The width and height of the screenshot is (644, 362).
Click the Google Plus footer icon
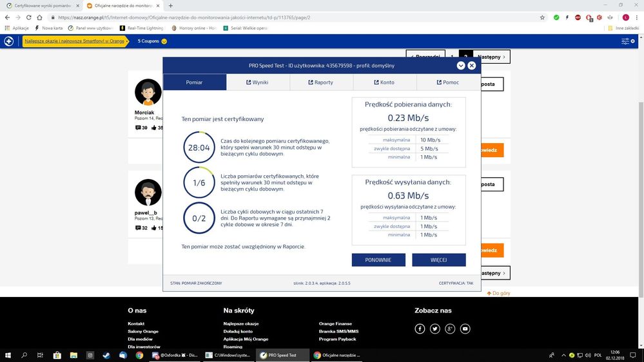click(450, 329)
